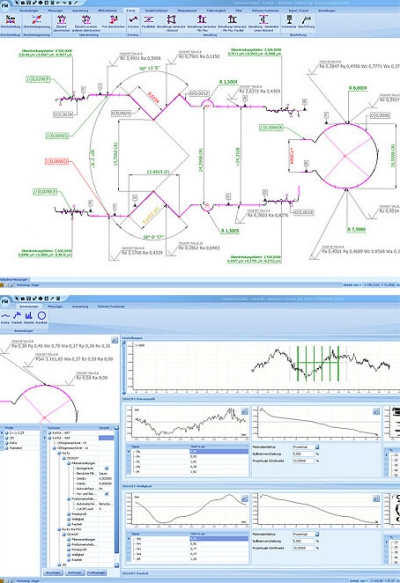Open the Hilfsfunktionen ribbon tab

tap(107, 11)
